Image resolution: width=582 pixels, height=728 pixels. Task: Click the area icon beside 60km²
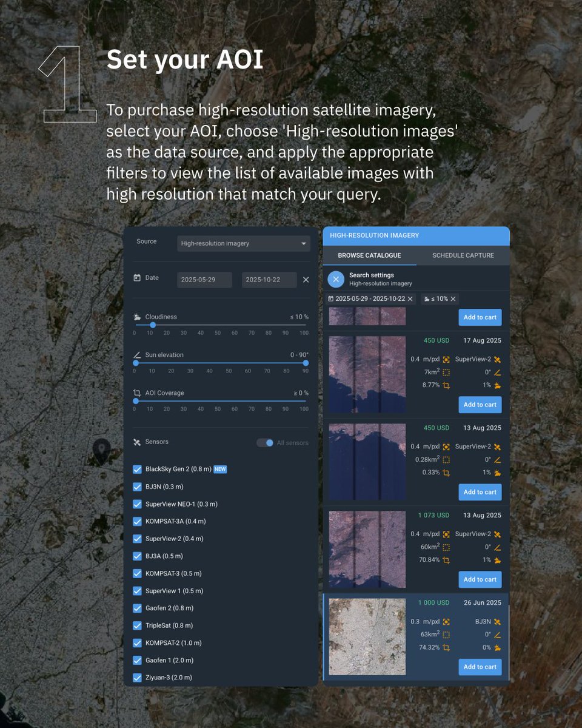coord(446,547)
